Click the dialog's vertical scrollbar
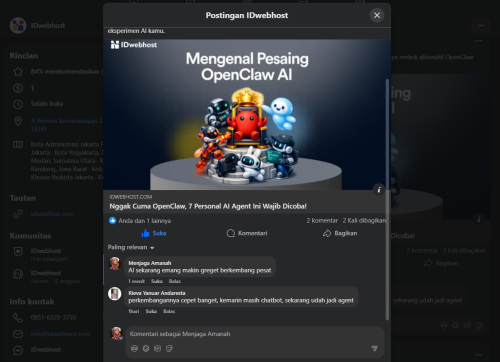Image resolution: width=500 pixels, height=362 pixels. [x=387, y=200]
